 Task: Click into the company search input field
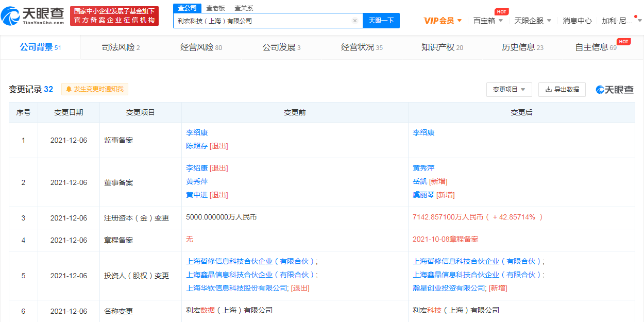point(263,21)
